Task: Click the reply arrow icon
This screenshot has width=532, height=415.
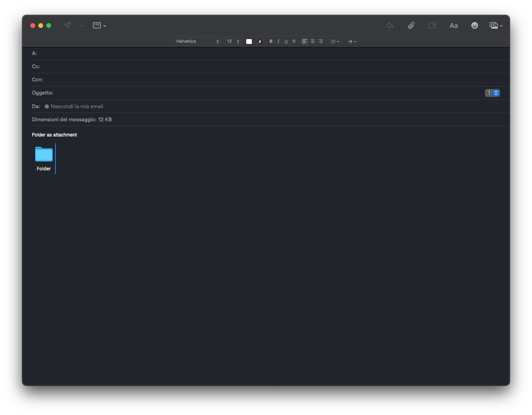Action: pyautogui.click(x=390, y=26)
